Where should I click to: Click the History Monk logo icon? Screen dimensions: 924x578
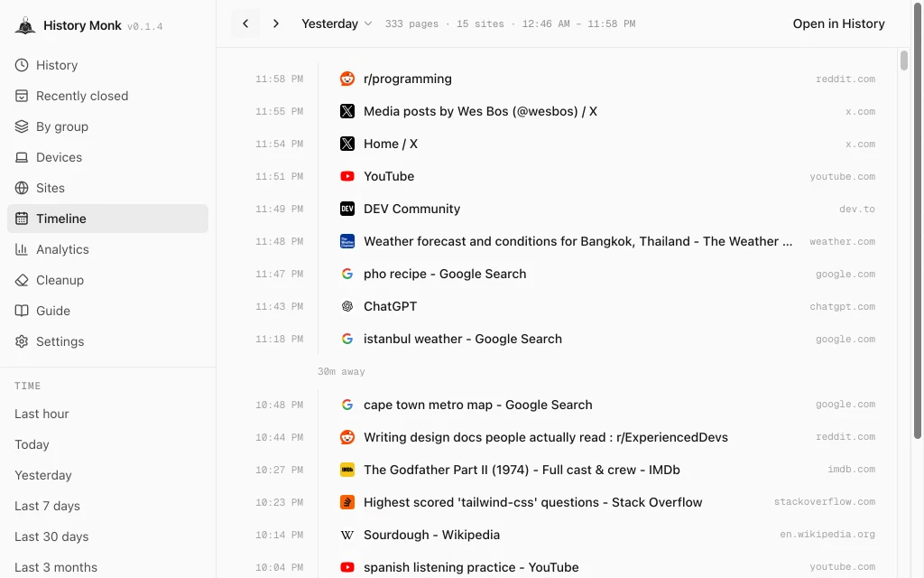pyautogui.click(x=25, y=25)
